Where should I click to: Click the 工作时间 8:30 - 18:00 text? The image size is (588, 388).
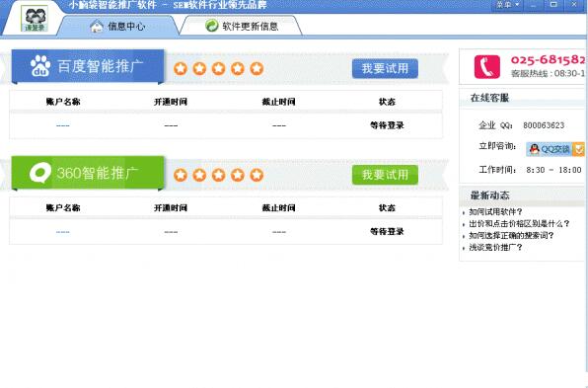(x=530, y=170)
